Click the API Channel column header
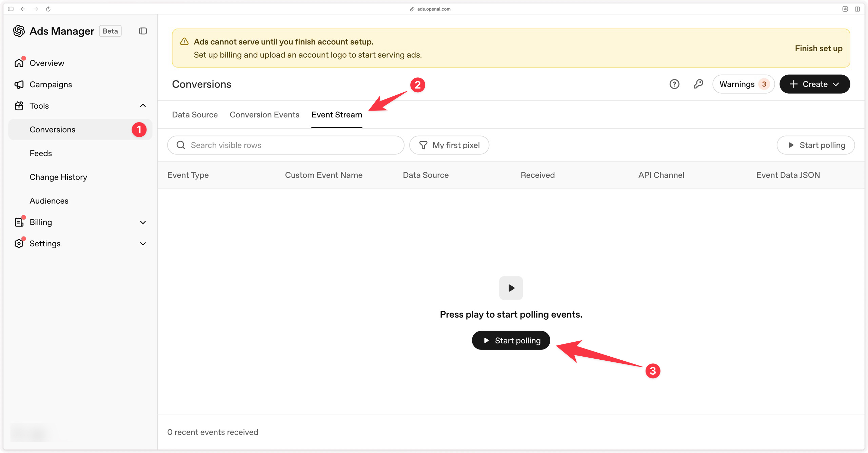Viewport: 868px width, 453px height. (x=661, y=175)
